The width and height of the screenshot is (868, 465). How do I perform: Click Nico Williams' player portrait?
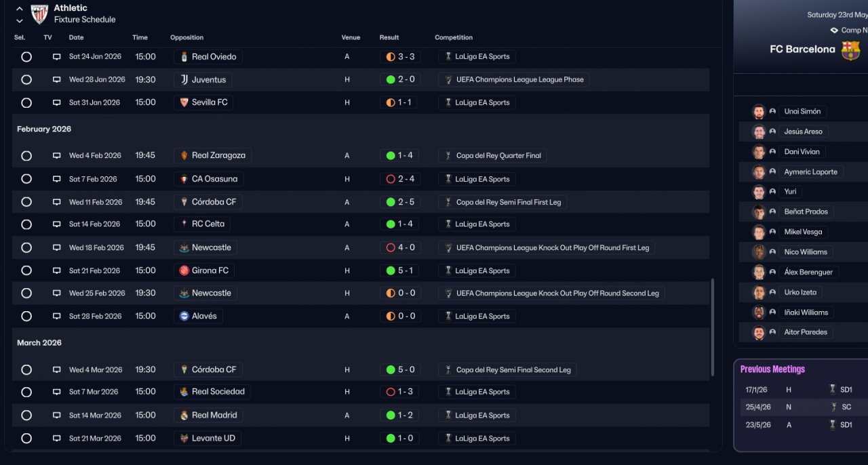[x=759, y=252]
